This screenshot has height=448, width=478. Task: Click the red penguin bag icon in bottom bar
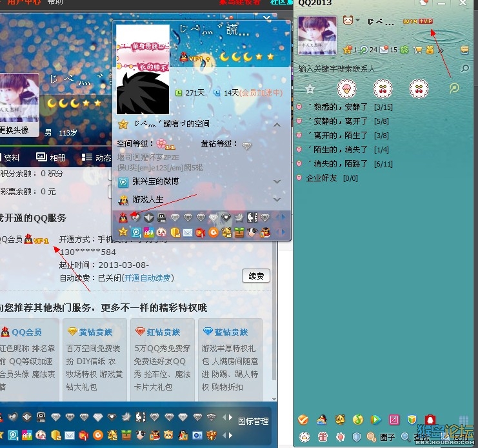(x=430, y=420)
